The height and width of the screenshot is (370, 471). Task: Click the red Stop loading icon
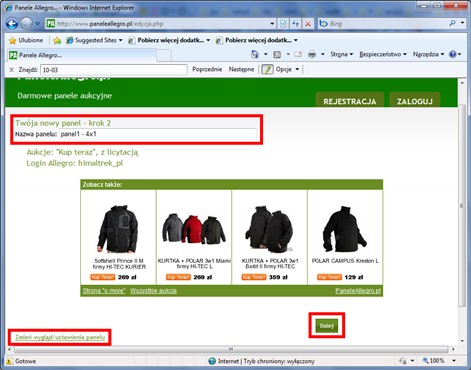coord(308,24)
